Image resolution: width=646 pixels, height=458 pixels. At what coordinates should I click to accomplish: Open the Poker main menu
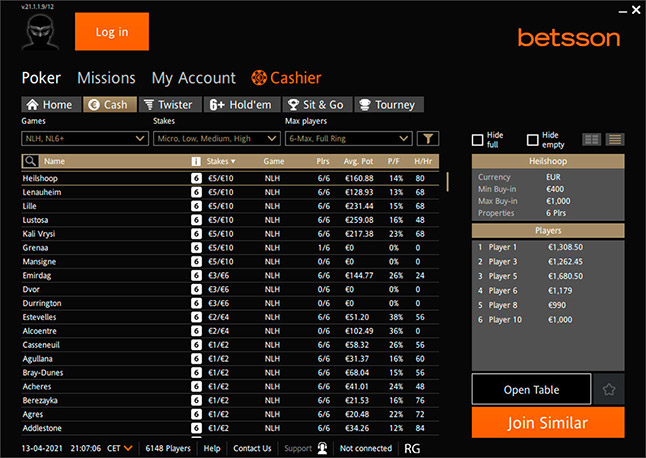pos(41,78)
